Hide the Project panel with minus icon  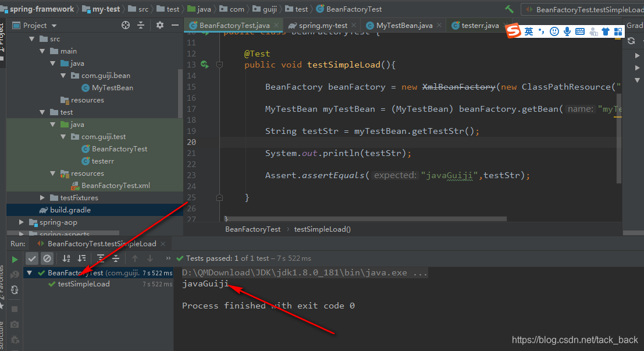coord(175,25)
